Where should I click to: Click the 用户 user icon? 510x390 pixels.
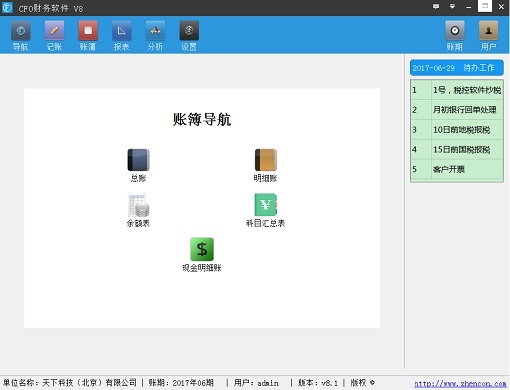[488, 36]
